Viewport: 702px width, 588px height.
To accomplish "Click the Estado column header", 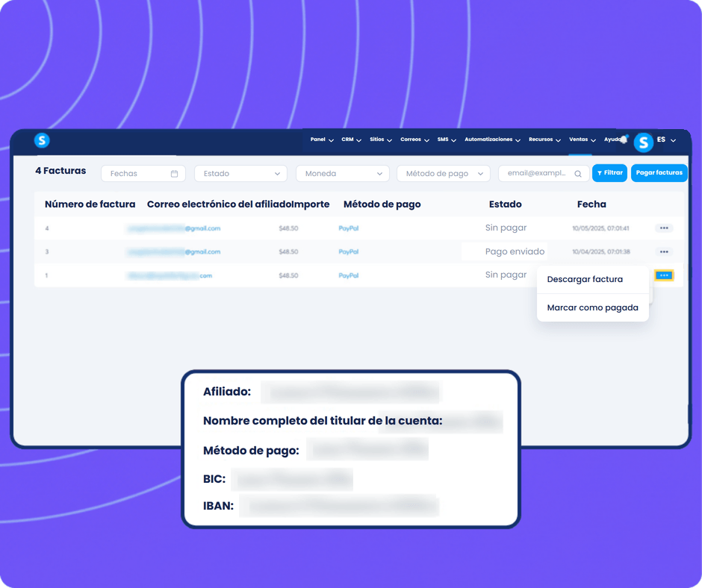I will [x=505, y=204].
